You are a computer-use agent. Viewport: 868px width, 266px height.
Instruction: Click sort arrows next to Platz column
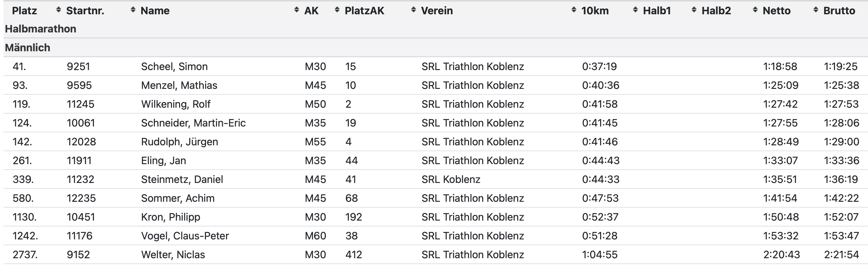[x=59, y=10]
